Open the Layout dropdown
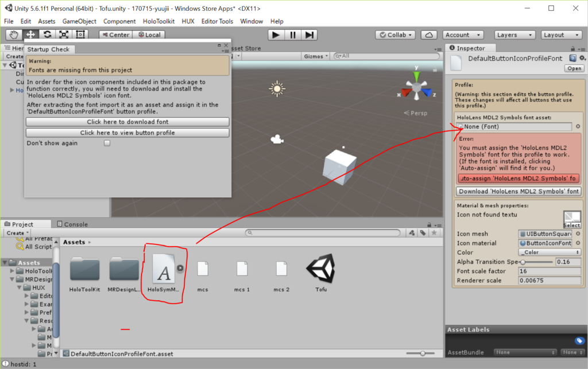 tap(562, 35)
